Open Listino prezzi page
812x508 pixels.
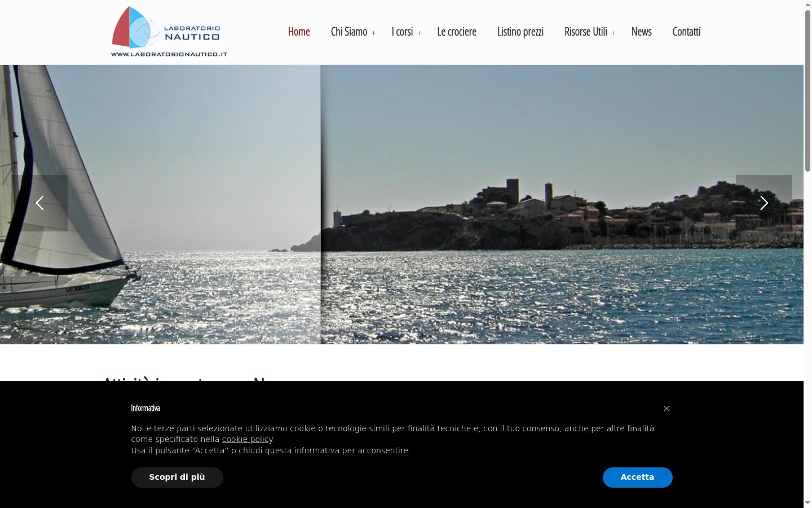tap(520, 32)
